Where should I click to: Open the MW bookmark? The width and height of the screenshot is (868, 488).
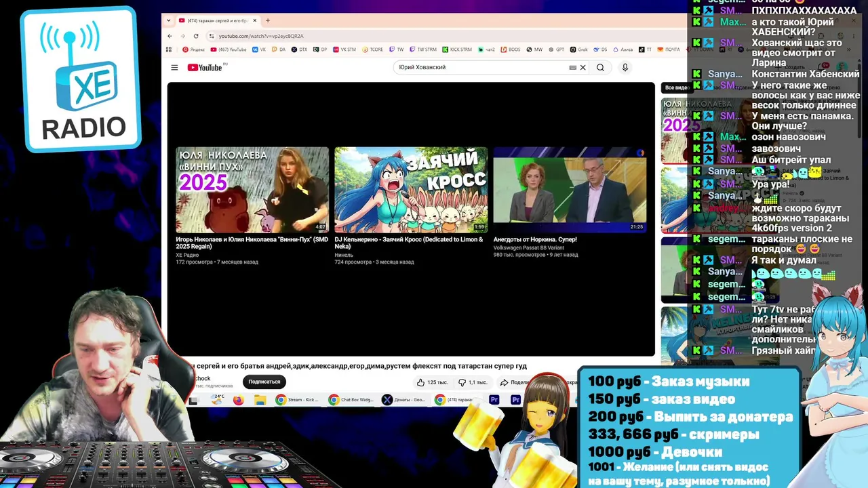coord(535,49)
